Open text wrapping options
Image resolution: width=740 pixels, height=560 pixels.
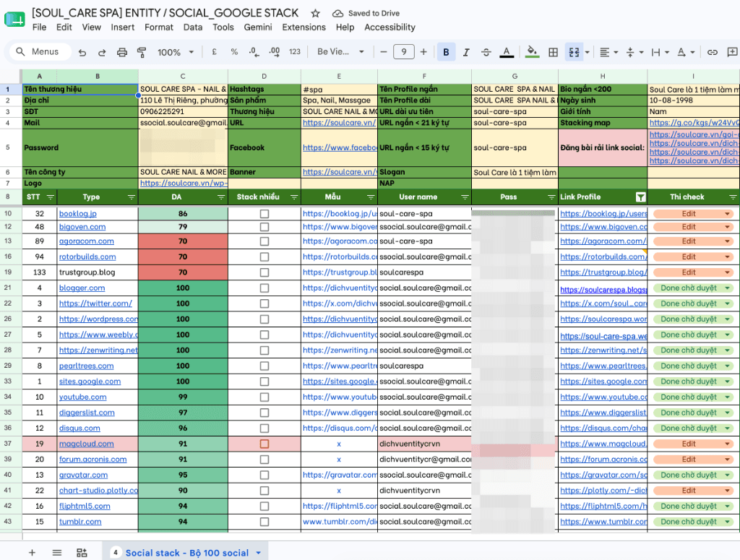(660, 52)
